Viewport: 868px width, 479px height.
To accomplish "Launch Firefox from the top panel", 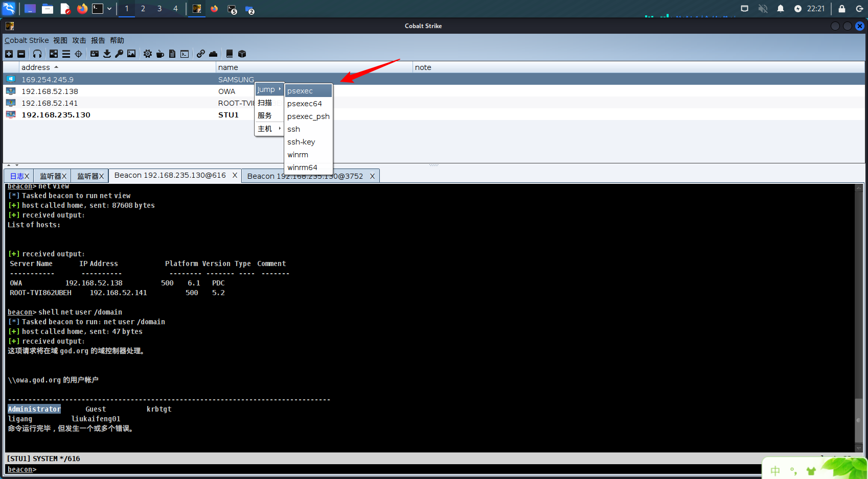I will coord(82,9).
